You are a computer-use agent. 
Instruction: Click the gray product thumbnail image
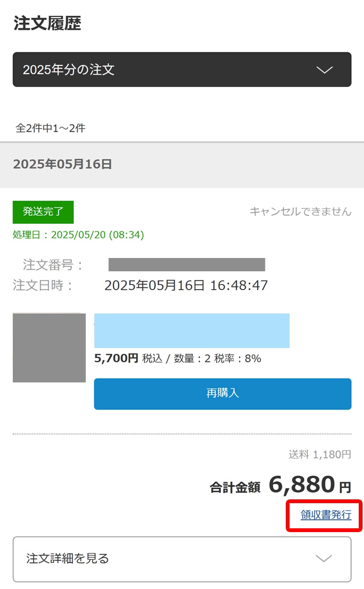point(49,348)
